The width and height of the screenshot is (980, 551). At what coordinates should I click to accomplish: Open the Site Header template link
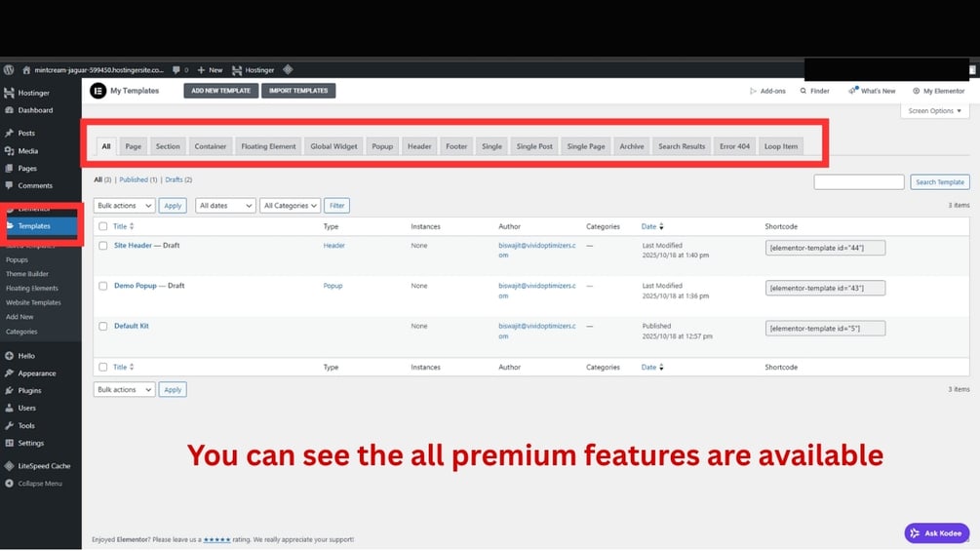click(x=133, y=246)
